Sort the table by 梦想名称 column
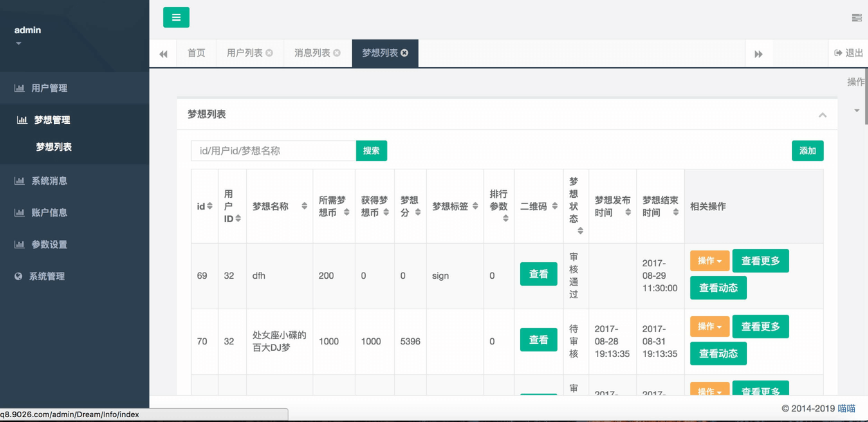Viewport: 868px width, 422px height. click(x=304, y=206)
